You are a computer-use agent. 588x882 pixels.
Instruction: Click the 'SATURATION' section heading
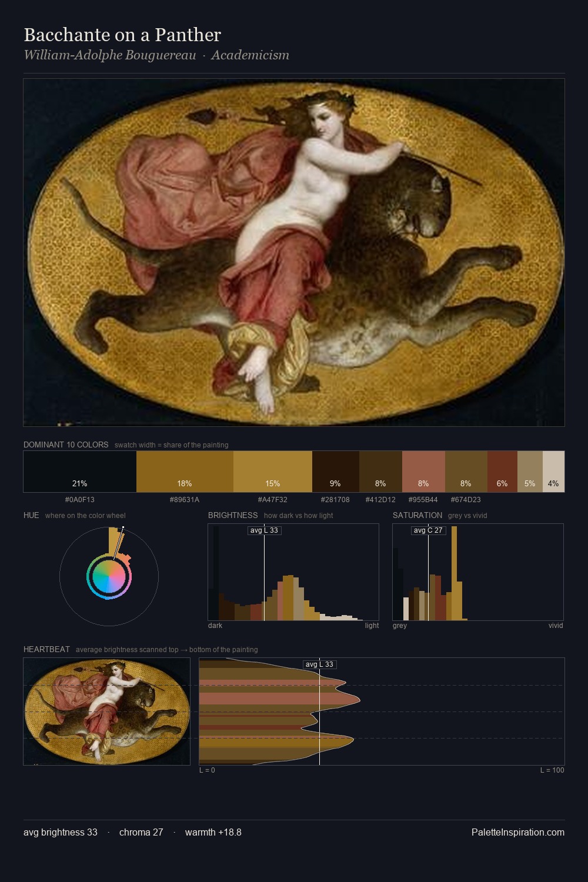coord(417,515)
